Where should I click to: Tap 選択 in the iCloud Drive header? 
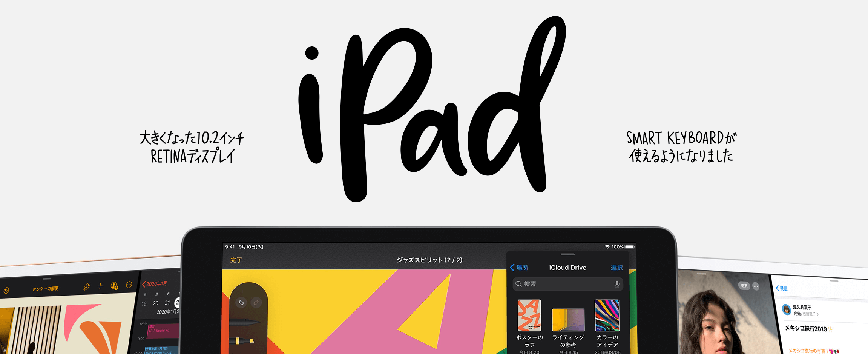click(x=616, y=268)
